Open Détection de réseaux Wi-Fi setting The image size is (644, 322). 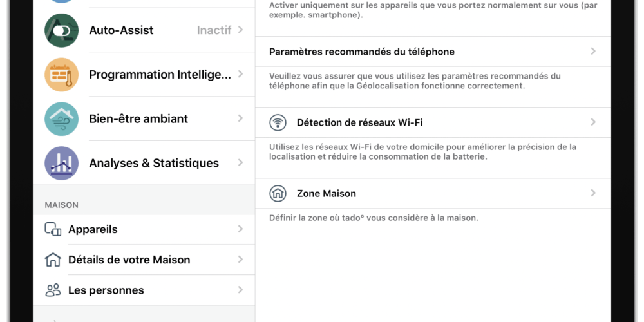click(x=433, y=122)
